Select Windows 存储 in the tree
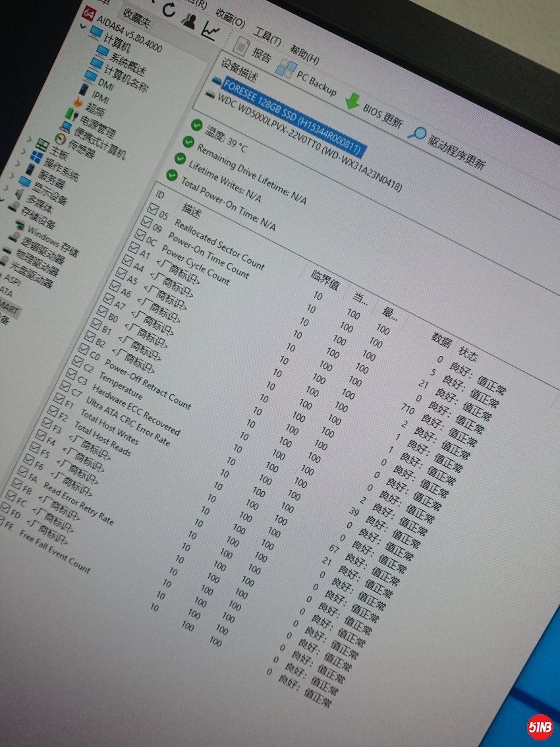560x747 pixels. click(x=53, y=241)
